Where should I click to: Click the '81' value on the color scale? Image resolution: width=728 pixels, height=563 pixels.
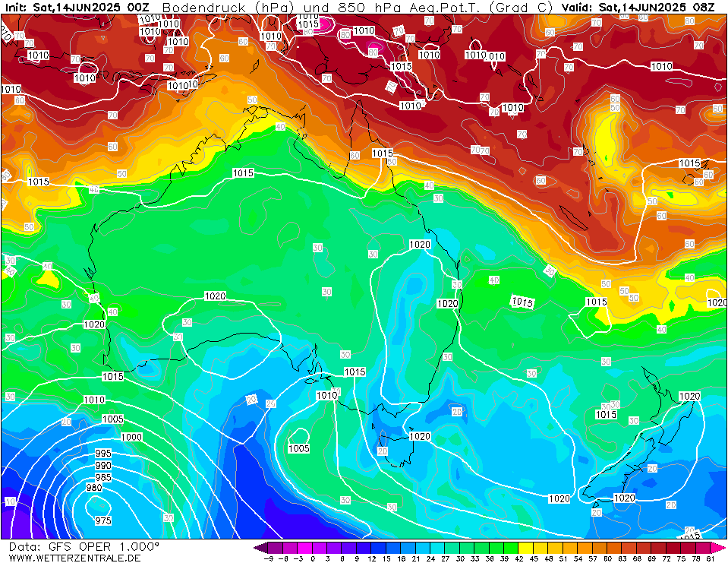pos(710,558)
